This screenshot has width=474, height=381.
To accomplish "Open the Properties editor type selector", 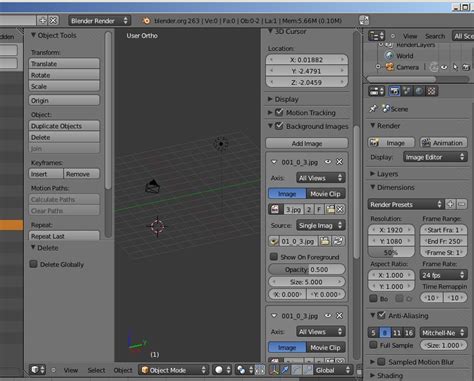I will pos(377,91).
